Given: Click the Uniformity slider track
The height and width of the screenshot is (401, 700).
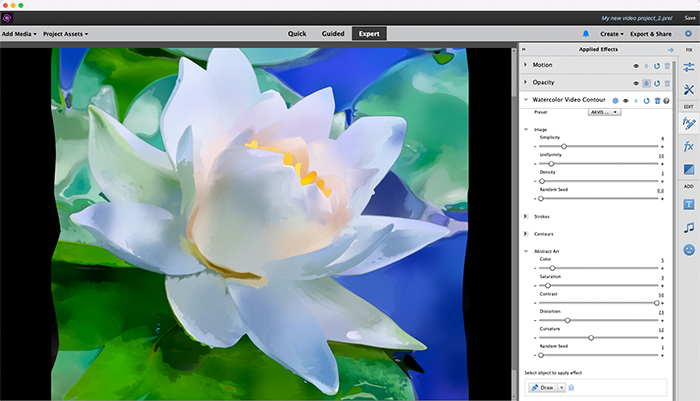Looking at the screenshot, I should [598, 163].
